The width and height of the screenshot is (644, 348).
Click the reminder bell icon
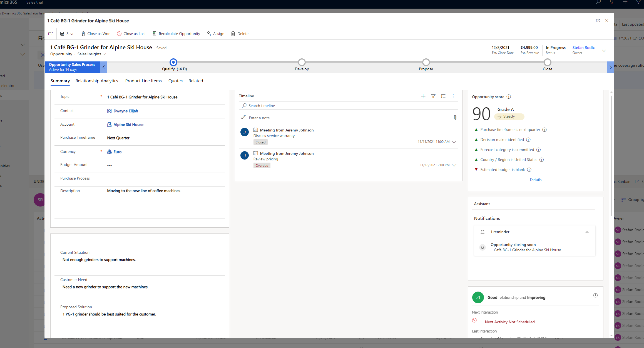pos(483,232)
